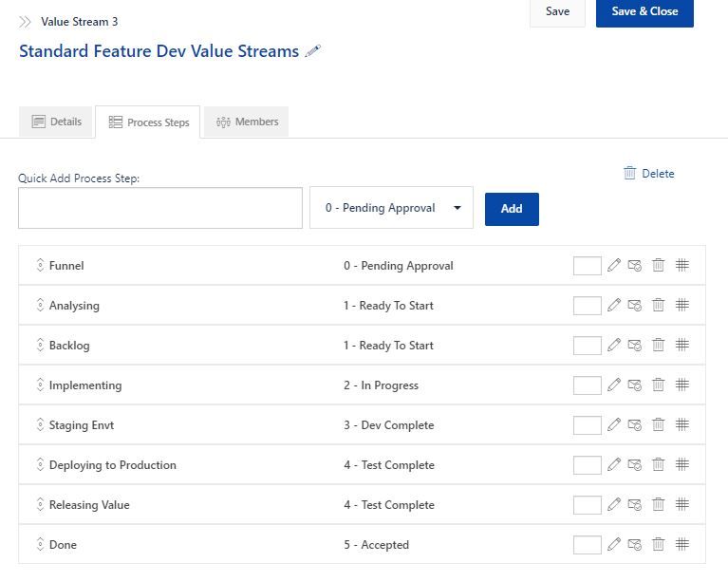This screenshot has width=728, height=582.
Task: Click the Add button
Action: pyautogui.click(x=512, y=209)
